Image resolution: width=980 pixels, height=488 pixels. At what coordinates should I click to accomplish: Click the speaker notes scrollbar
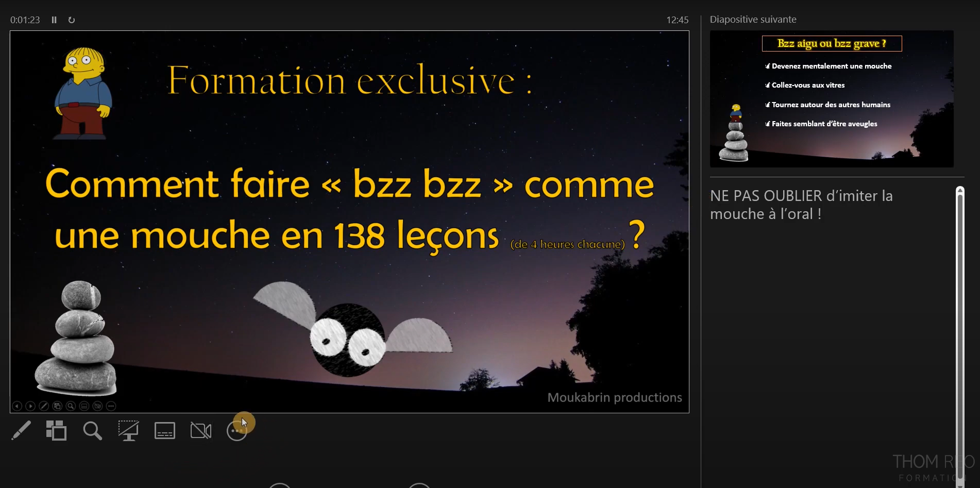pos(960,335)
